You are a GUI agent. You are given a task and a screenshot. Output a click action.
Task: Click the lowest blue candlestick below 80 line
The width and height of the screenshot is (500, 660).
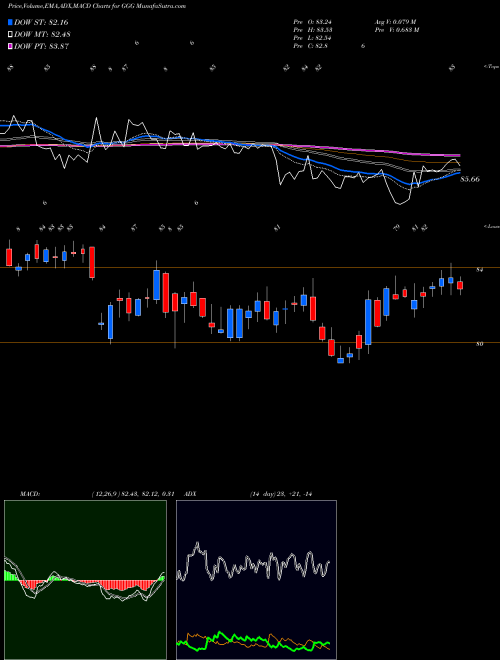click(340, 361)
